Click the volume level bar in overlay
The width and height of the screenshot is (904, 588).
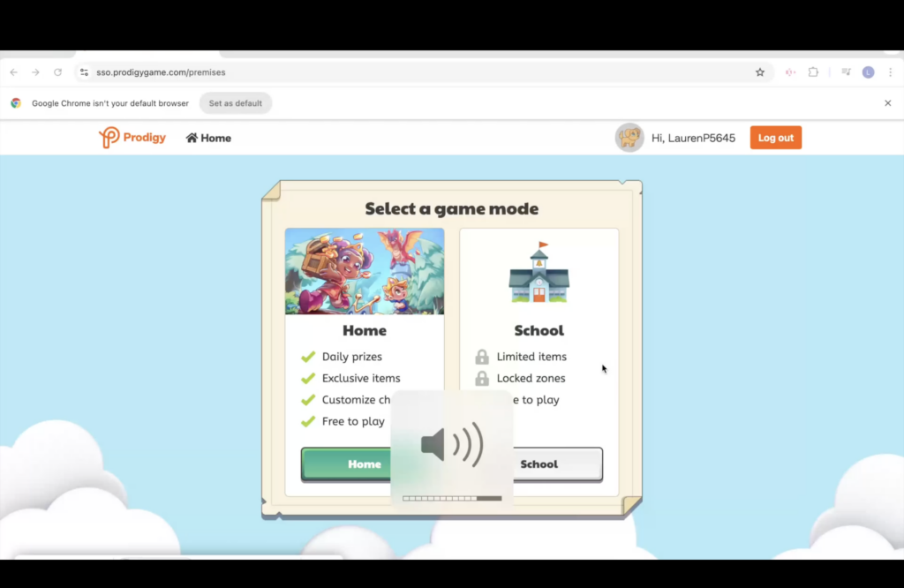tap(452, 498)
